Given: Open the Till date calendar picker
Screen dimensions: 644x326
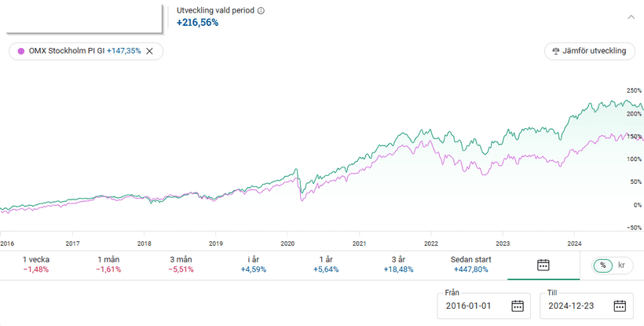Looking at the screenshot, I should 620,306.
